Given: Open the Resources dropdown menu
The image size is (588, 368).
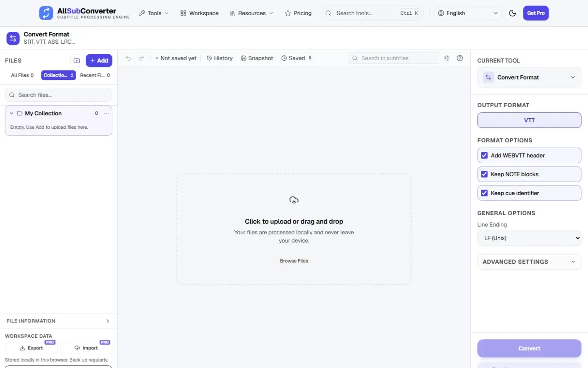Looking at the screenshot, I should (251, 13).
